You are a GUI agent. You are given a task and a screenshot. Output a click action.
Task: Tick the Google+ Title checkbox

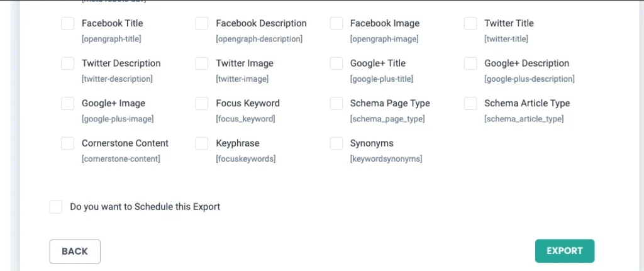click(x=336, y=64)
